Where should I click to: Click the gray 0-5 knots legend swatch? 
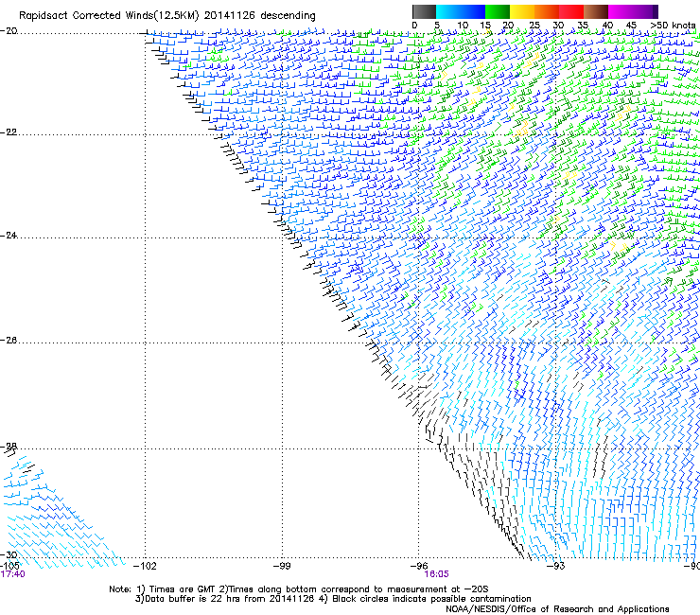click(x=424, y=11)
